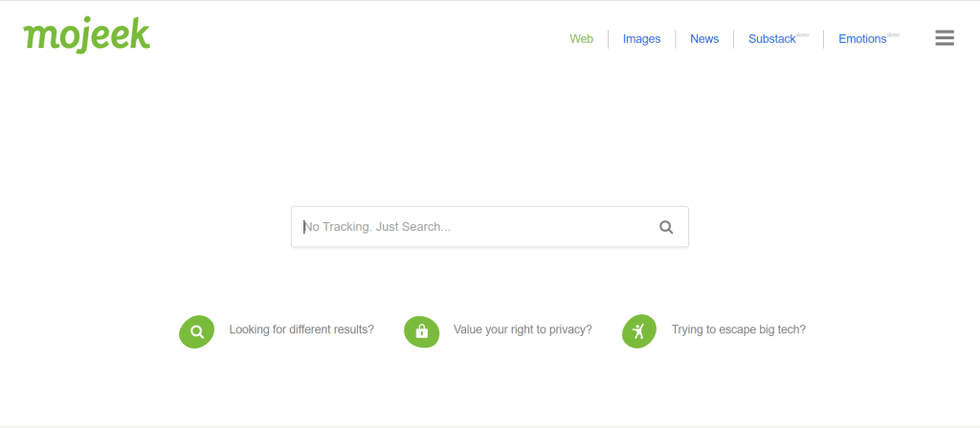The width and height of the screenshot is (980, 428).
Task: Switch to the Images tab
Action: 641,39
